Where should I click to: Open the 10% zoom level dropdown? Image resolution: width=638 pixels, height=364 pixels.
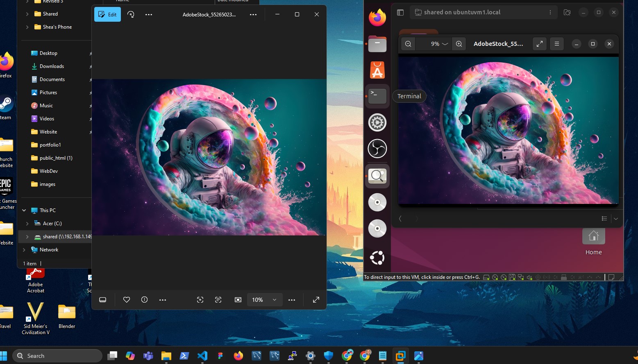(x=264, y=300)
